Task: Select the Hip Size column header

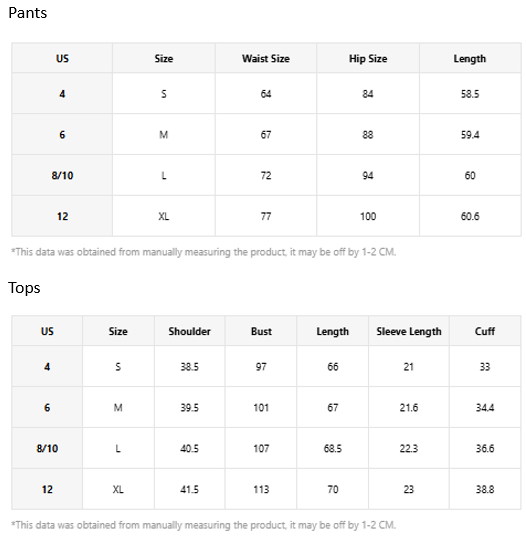Action: [368, 58]
